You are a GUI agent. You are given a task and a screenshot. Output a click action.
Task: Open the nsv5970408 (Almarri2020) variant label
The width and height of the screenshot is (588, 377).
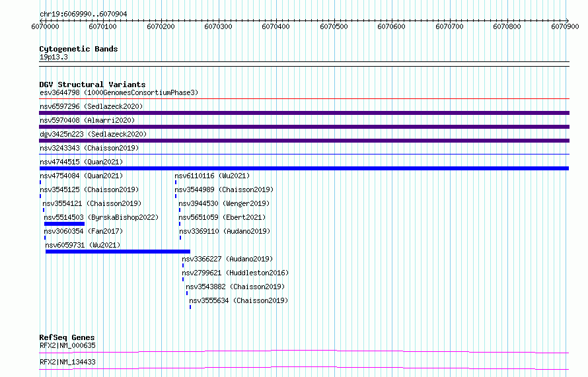tap(87, 120)
